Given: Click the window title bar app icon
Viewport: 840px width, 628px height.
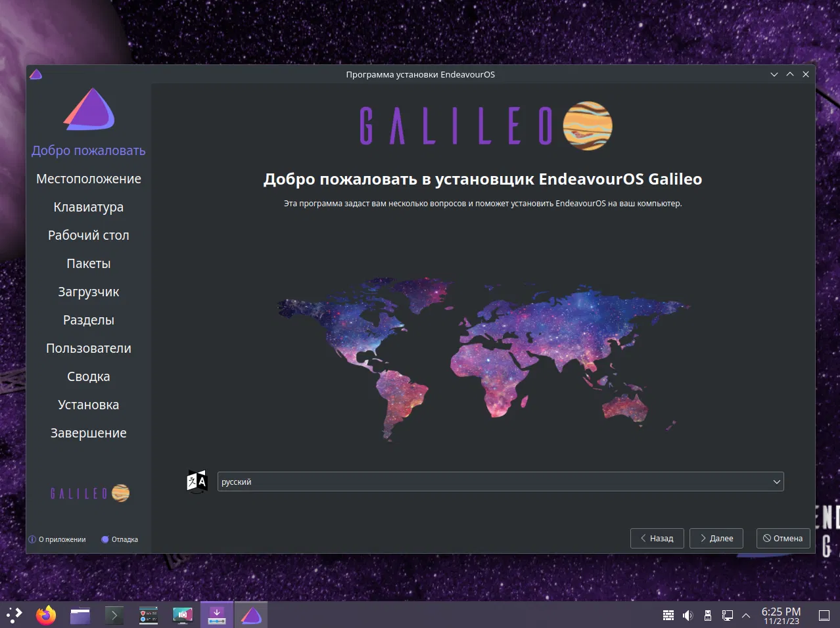Looking at the screenshot, I should [36, 74].
